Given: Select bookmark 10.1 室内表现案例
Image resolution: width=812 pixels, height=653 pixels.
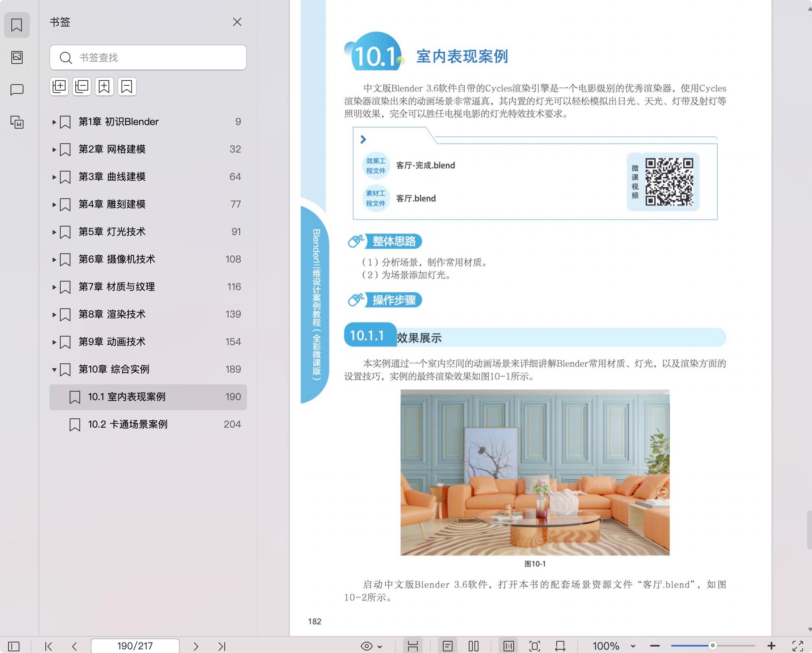Looking at the screenshot, I should click(148, 397).
